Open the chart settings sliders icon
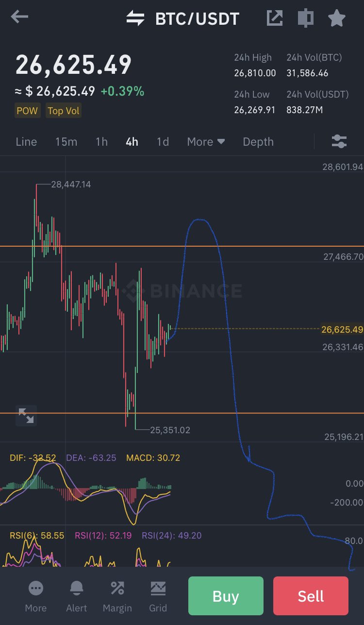The width and height of the screenshot is (364, 625). click(x=339, y=142)
